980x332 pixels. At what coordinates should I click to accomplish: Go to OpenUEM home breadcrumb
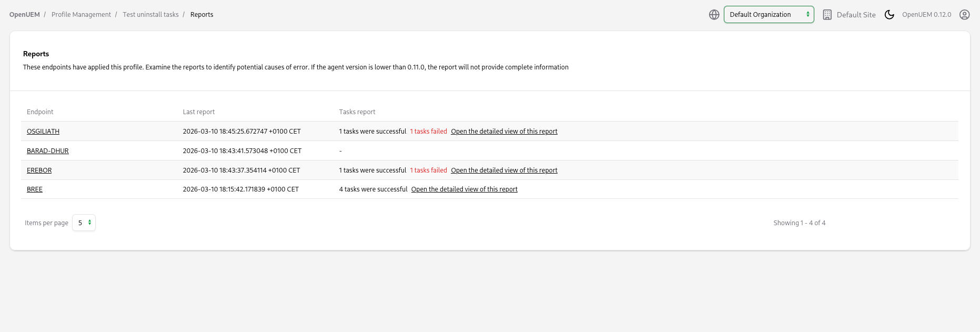point(25,15)
